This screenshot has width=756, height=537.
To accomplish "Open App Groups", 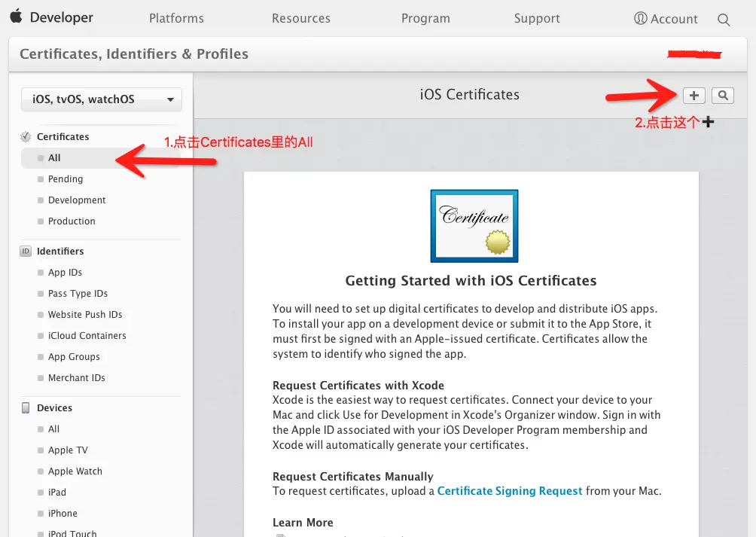I will coord(74,357).
